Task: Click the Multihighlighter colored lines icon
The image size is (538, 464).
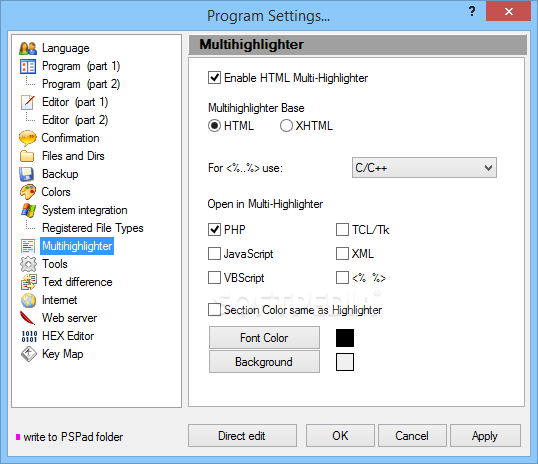Action: click(x=28, y=246)
